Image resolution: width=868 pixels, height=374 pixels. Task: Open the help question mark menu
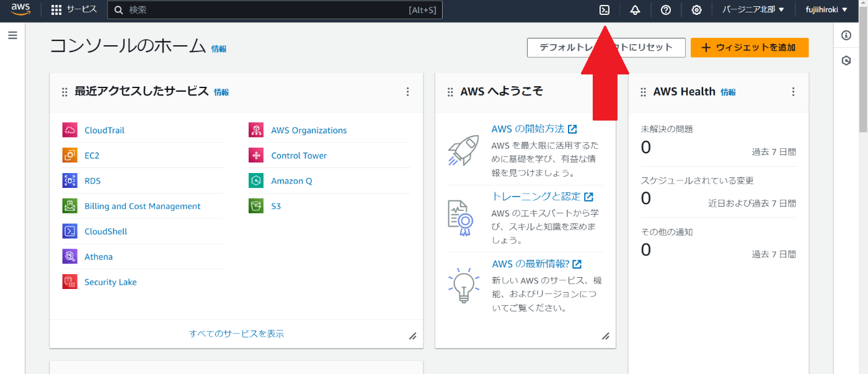pyautogui.click(x=666, y=10)
